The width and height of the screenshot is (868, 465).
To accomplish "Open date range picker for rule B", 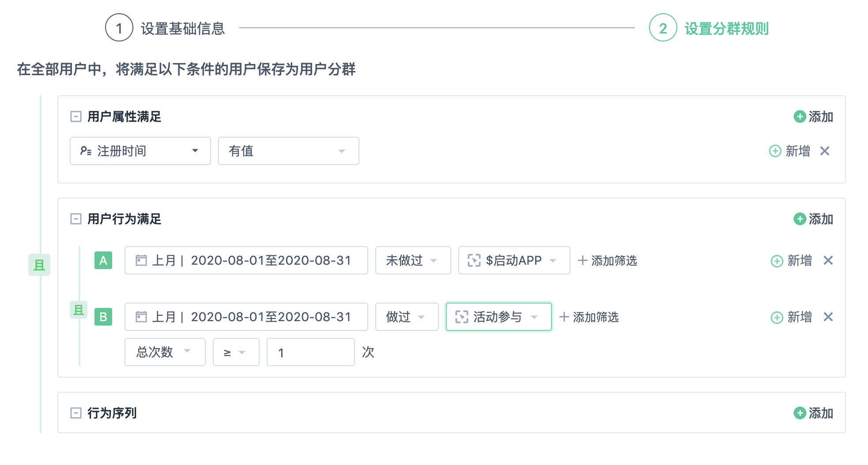I will [x=246, y=317].
